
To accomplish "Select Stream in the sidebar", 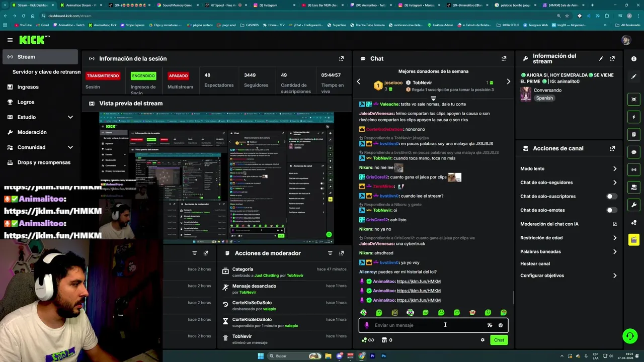I will tap(40, 57).
